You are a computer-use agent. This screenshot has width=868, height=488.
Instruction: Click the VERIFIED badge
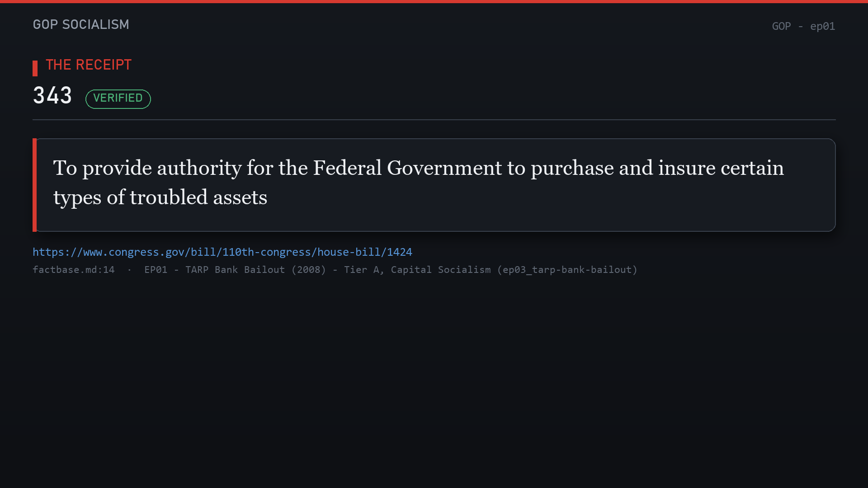[118, 99]
